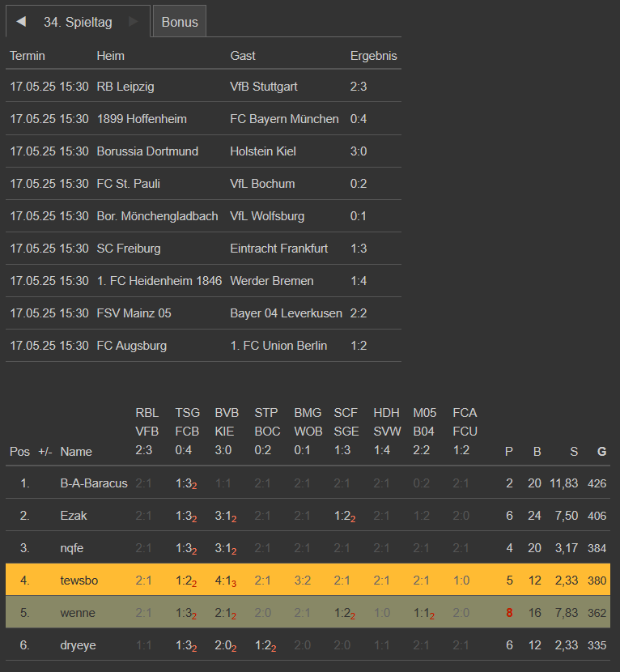Go to previous matchday arrow
620x672 pixels.
[21, 22]
